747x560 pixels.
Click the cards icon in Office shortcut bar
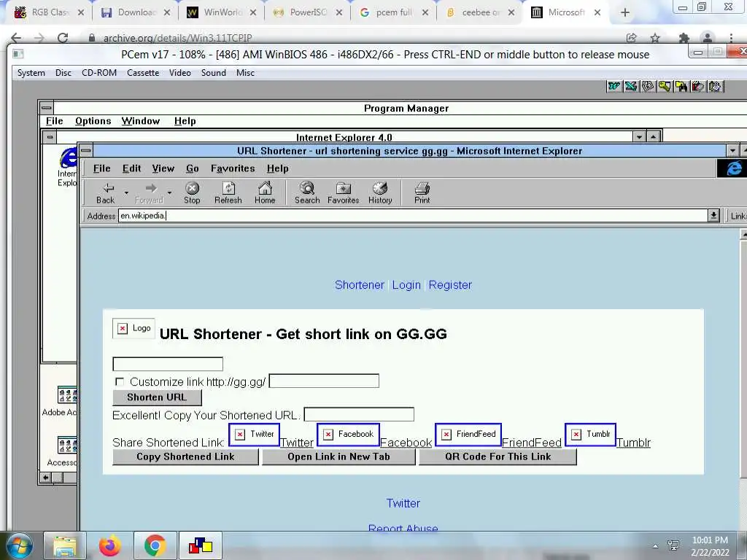648,86
